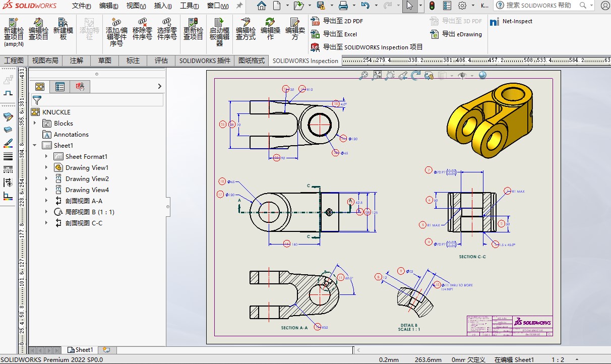
Task: Click 新建模板 (New Template) icon
Action: (x=63, y=22)
